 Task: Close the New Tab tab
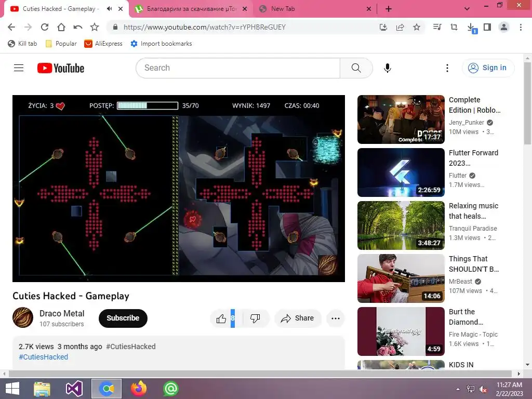369,9
